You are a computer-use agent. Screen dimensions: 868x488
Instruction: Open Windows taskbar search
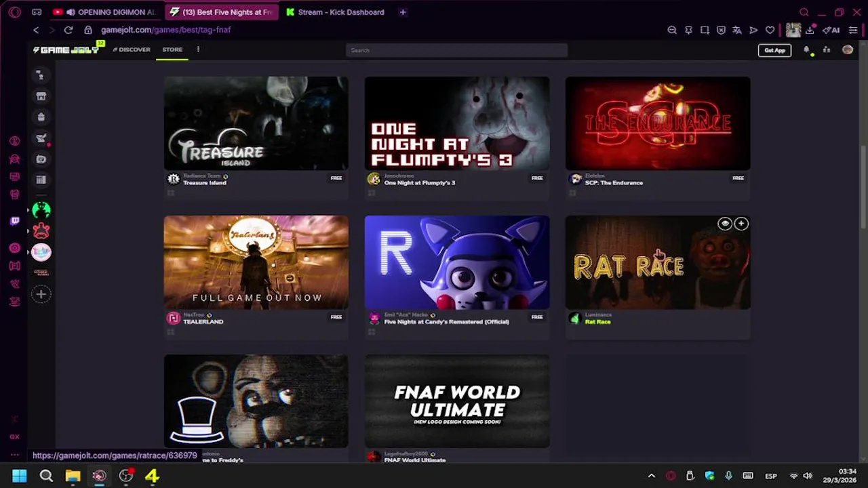46,476
